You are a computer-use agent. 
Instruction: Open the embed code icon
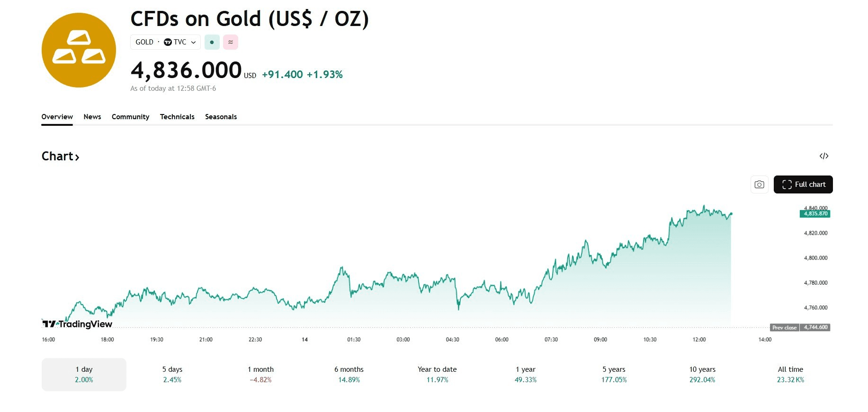coord(824,156)
